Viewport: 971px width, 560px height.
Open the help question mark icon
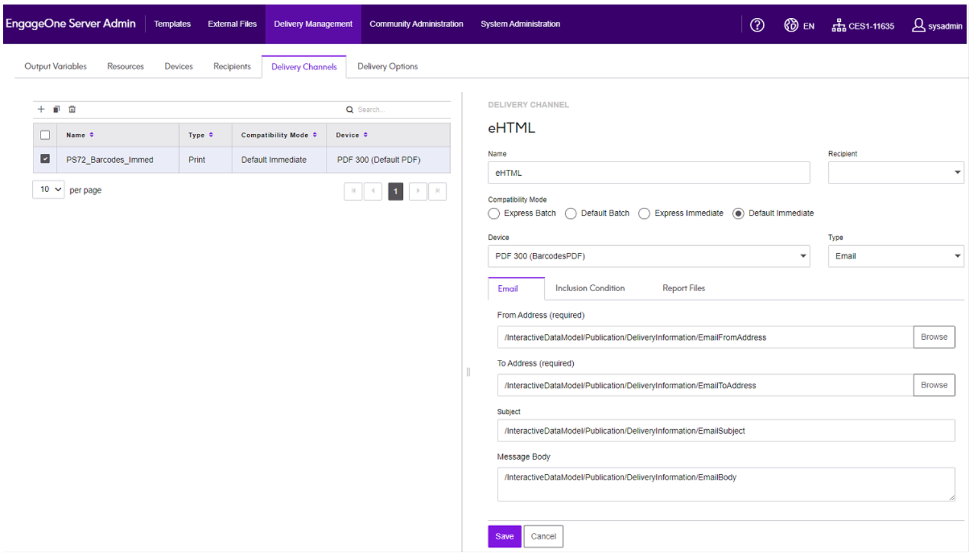coord(757,25)
